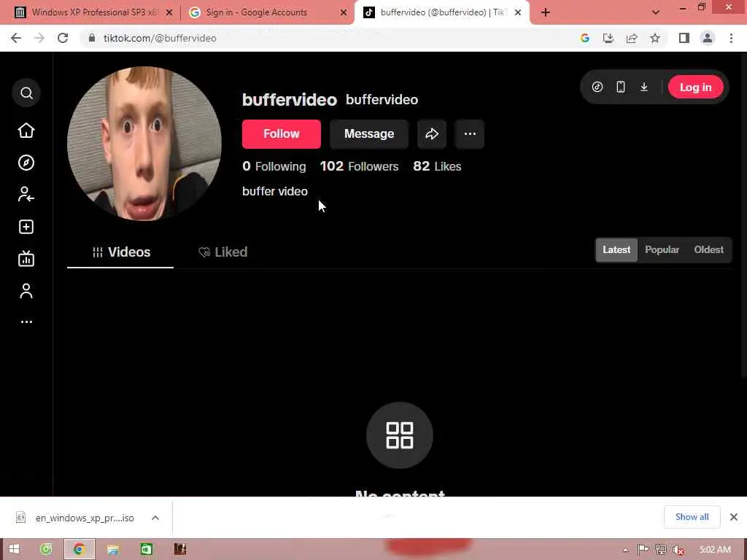Select the buffervideo TikTok browser tab
This screenshot has height=560, width=747.
pos(442,12)
